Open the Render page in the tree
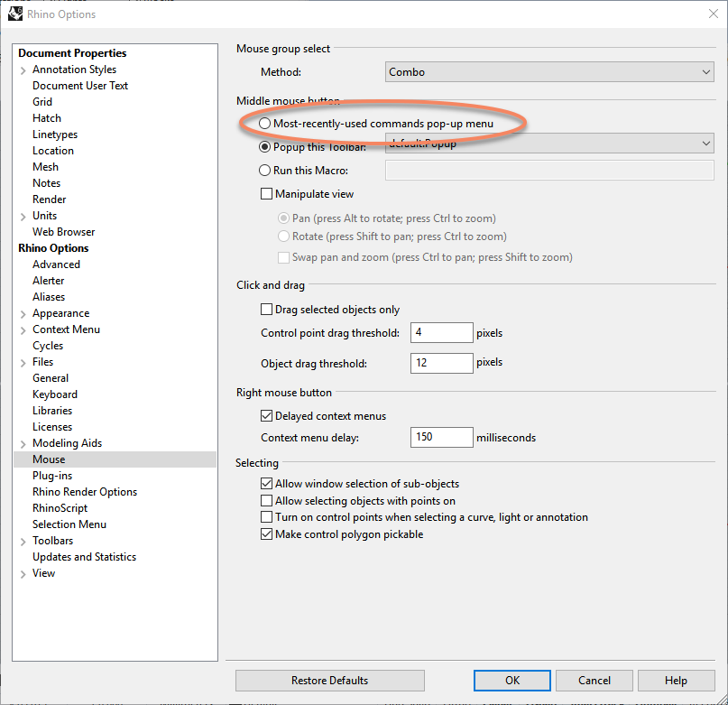This screenshot has height=705, width=728. 50,199
